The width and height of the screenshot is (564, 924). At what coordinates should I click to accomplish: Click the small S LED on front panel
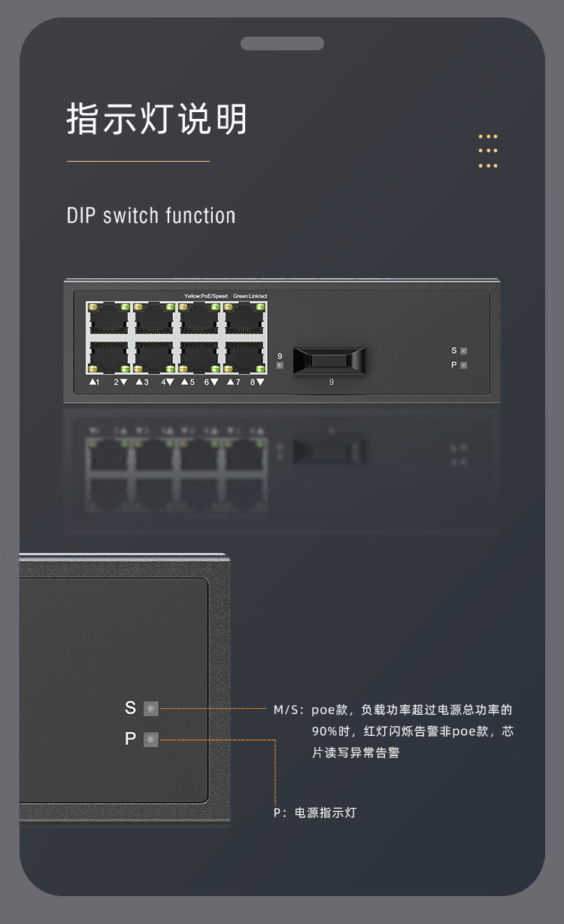click(463, 351)
